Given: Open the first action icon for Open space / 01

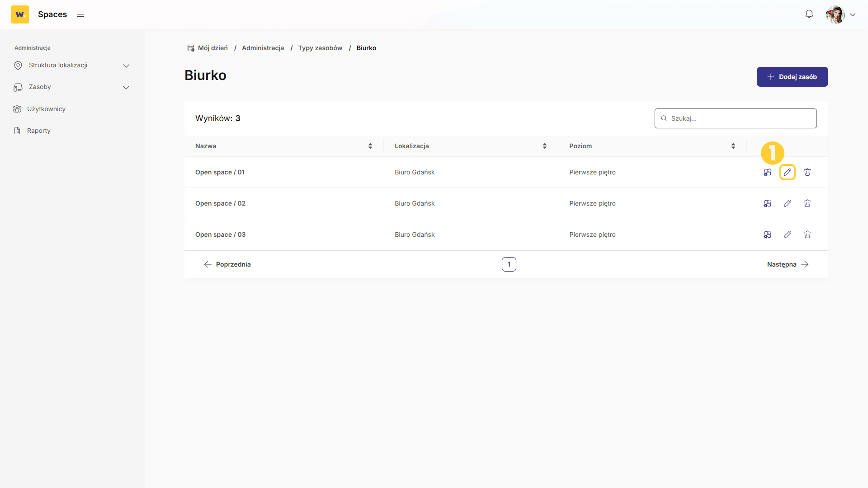Looking at the screenshot, I should (768, 172).
